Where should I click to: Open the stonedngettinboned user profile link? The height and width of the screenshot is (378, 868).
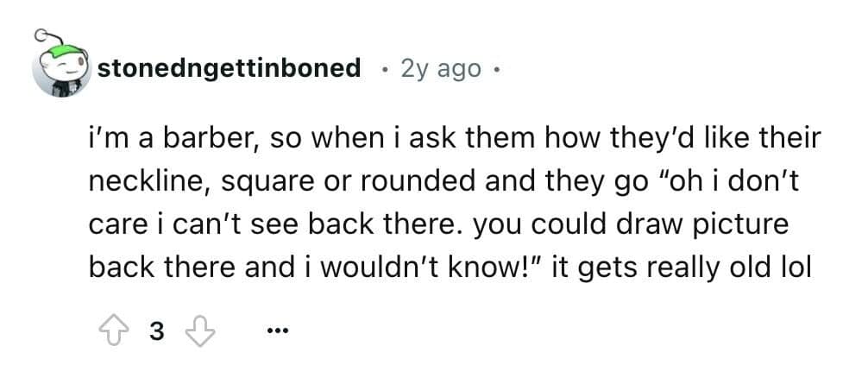pyautogui.click(x=229, y=68)
